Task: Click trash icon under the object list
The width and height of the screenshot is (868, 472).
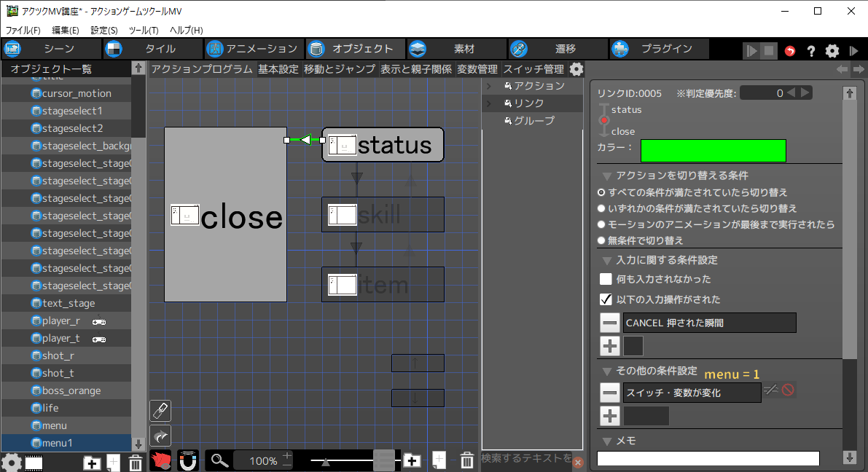Action: (x=135, y=462)
